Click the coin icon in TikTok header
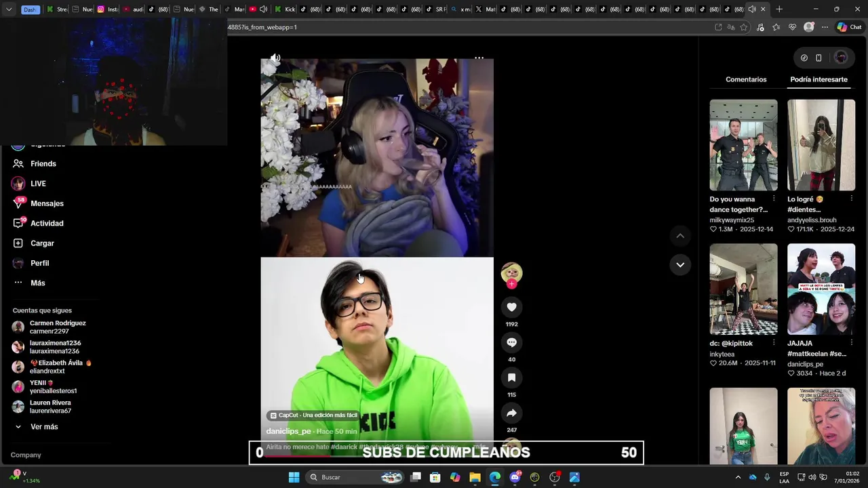This screenshot has width=868, height=488. [x=804, y=58]
